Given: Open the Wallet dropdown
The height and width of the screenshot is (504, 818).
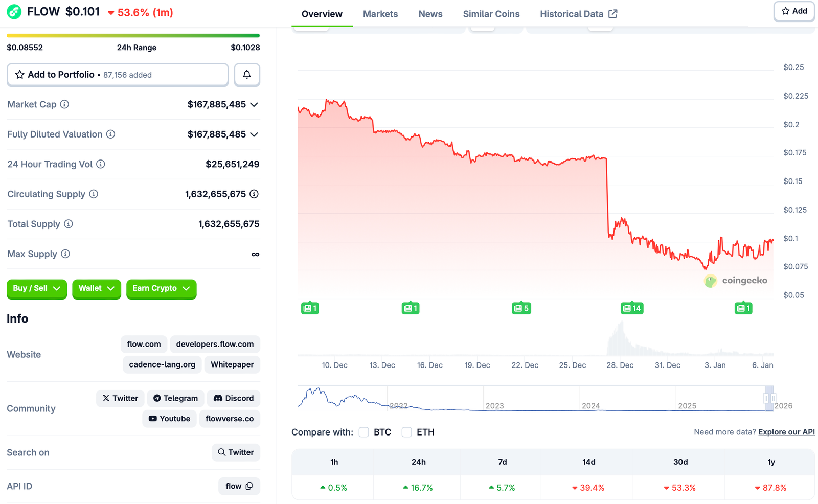Looking at the screenshot, I should point(96,289).
